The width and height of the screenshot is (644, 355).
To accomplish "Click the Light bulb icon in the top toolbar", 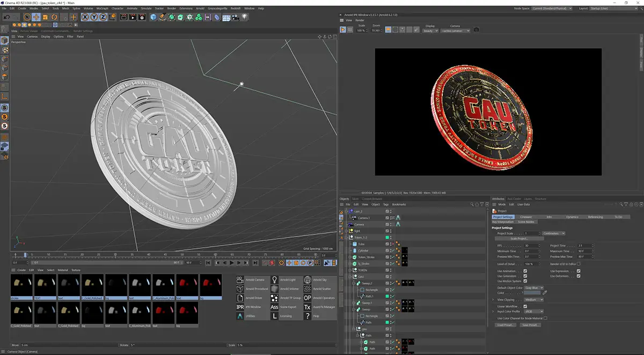I will [244, 17].
